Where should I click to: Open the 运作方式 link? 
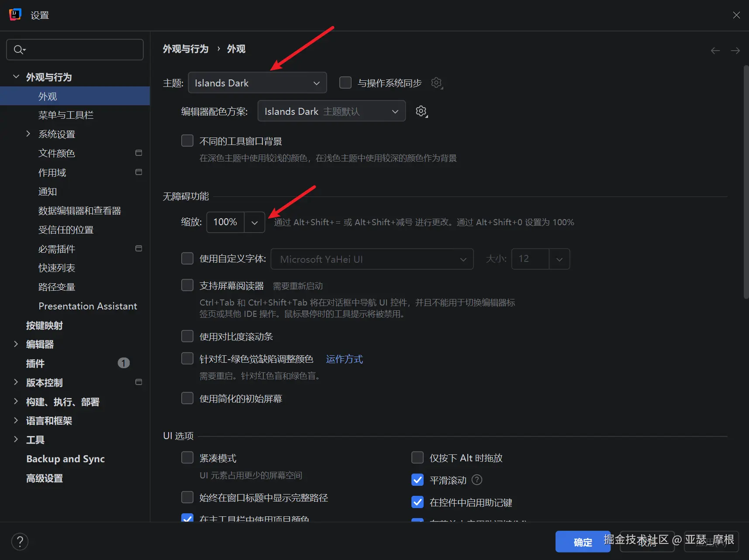[x=345, y=359]
